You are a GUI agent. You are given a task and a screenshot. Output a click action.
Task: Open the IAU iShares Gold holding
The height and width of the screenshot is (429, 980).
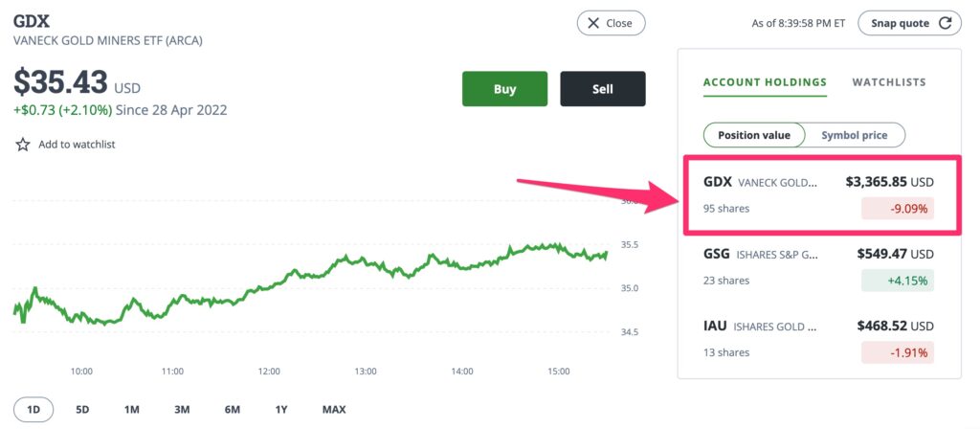(x=819, y=339)
